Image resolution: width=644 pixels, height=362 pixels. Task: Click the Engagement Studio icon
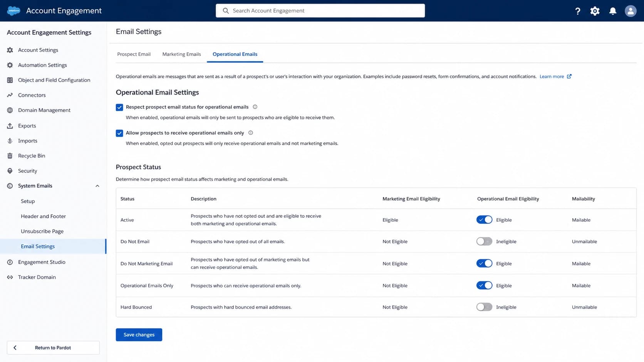[x=10, y=262]
